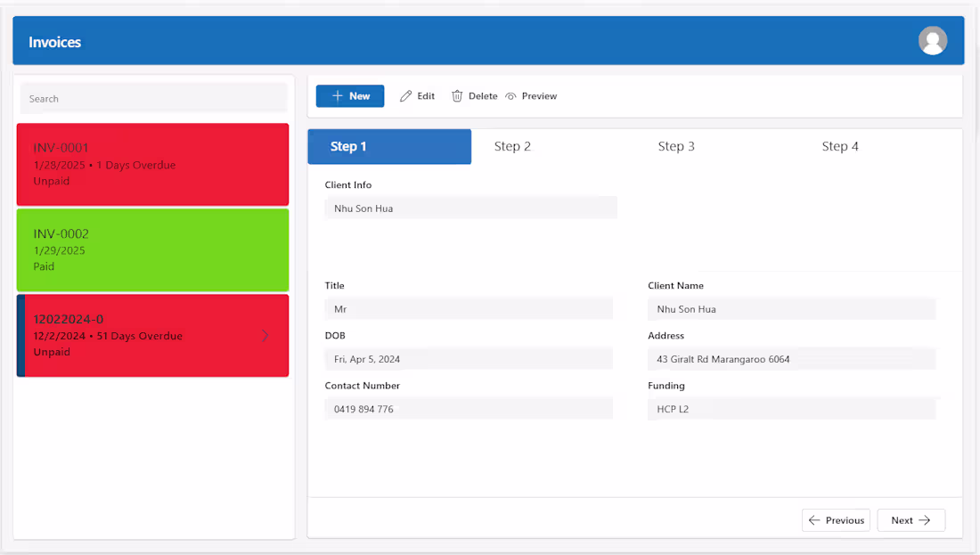Select the Step 4 tab
Image resolution: width=980 pixels, height=555 pixels.
[840, 146]
